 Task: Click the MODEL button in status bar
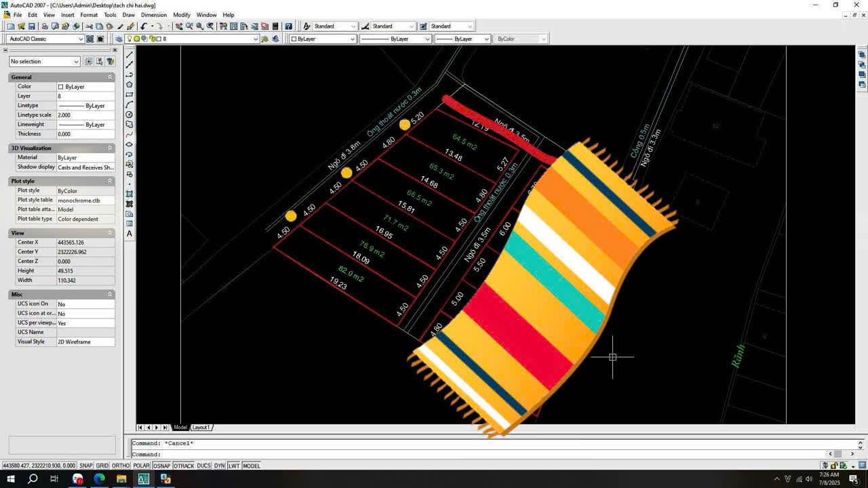252,466
